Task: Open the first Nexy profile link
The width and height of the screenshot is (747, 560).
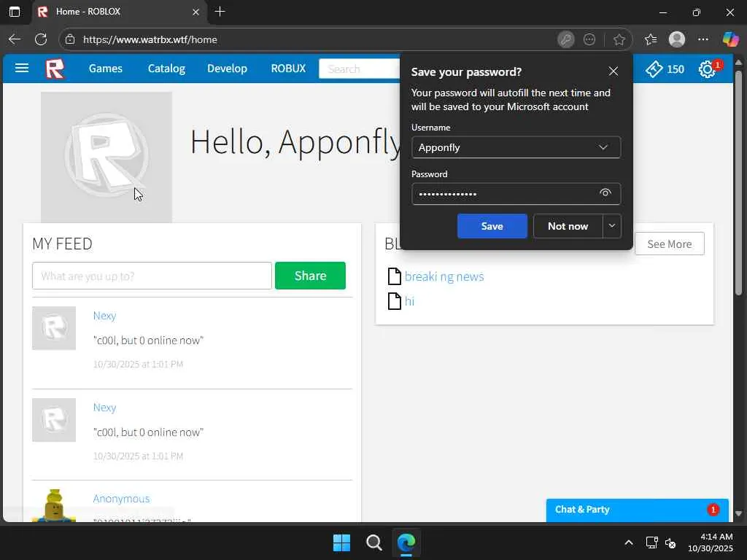Action: (x=104, y=316)
